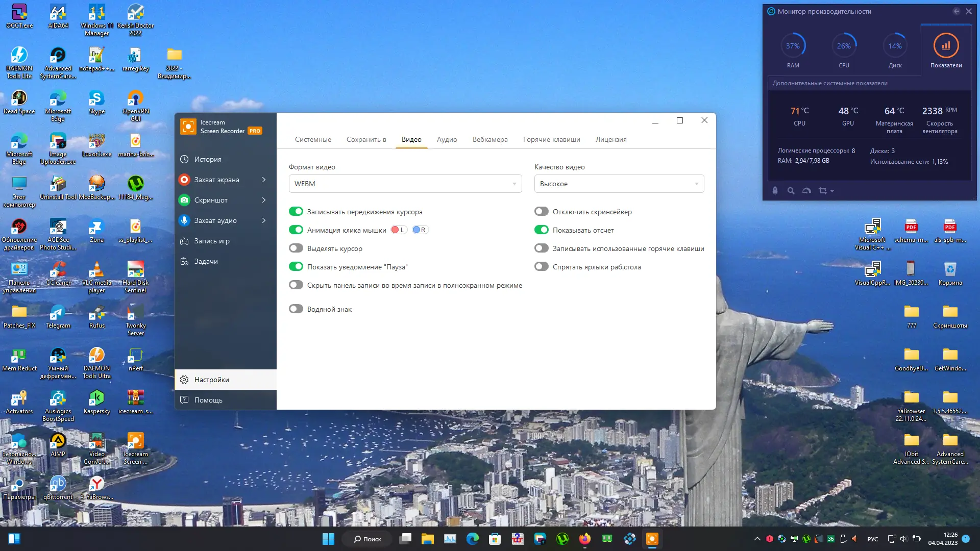Click the magnifier icon in performance monitor
The image size is (980, 551).
pos(791,191)
